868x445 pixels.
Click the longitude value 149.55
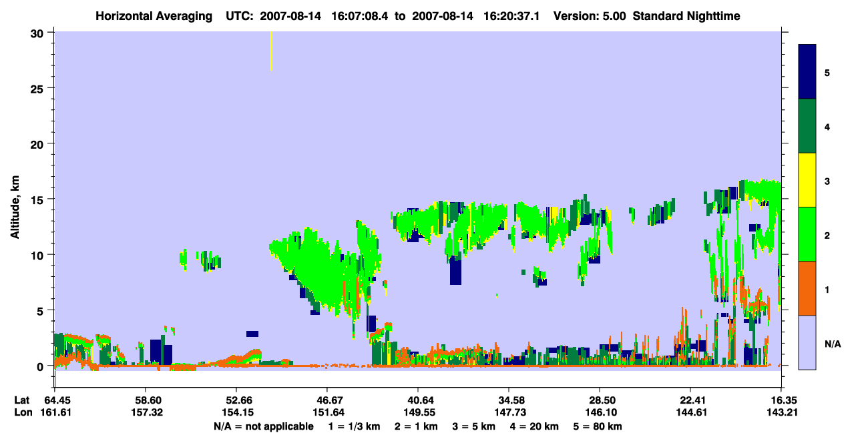coord(418,412)
